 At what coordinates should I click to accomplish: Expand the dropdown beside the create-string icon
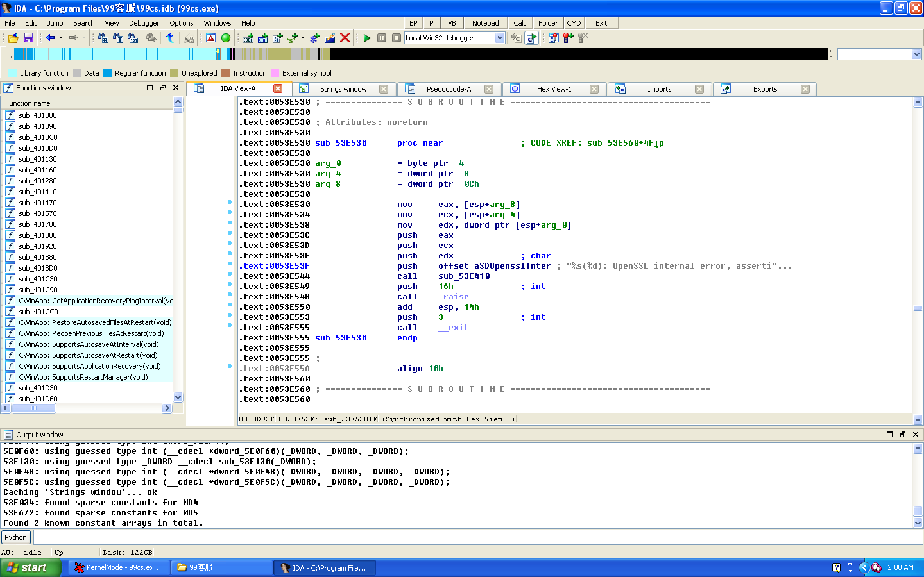303,38
